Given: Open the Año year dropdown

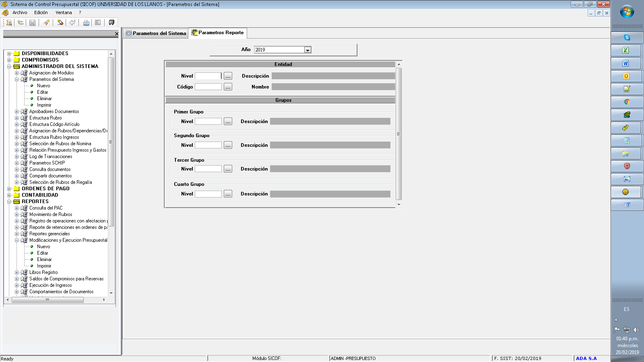Looking at the screenshot, I should [x=308, y=50].
